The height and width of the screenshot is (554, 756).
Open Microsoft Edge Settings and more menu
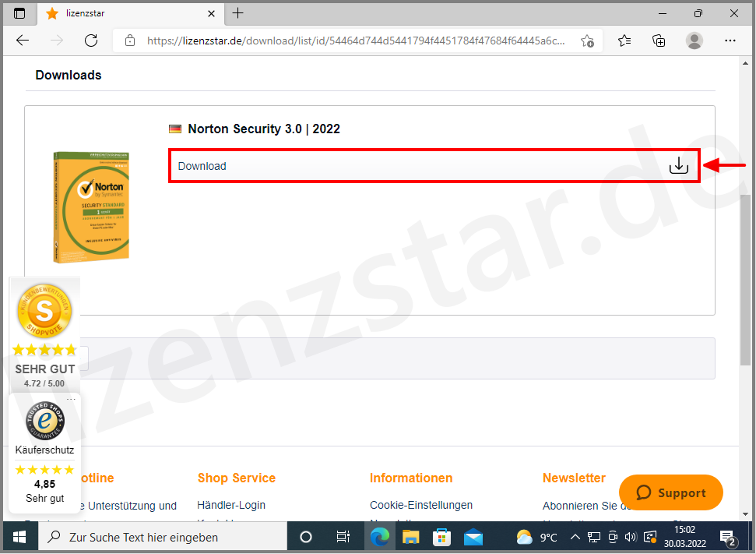coord(730,41)
